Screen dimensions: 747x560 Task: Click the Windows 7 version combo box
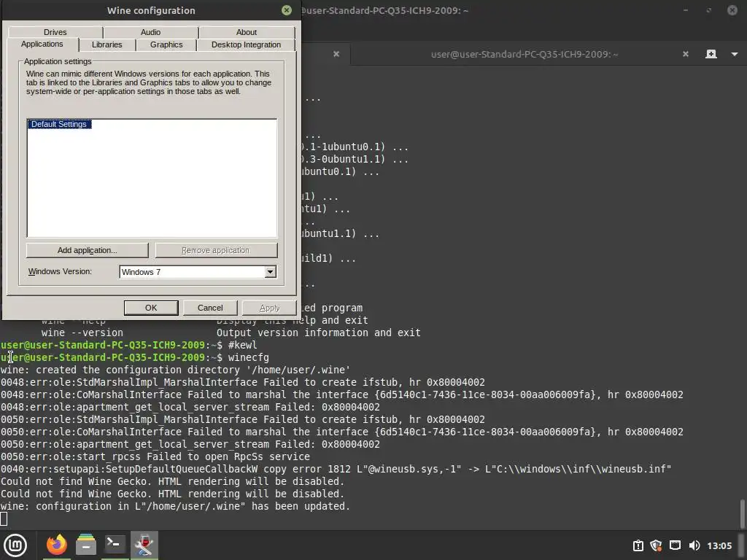click(x=198, y=272)
